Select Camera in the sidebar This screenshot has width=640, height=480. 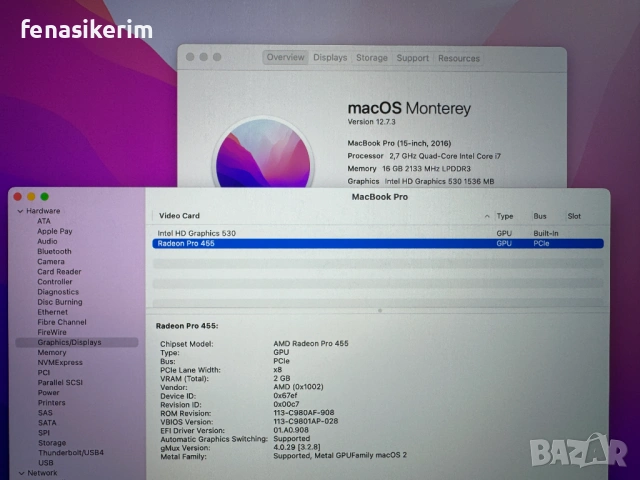click(x=51, y=262)
